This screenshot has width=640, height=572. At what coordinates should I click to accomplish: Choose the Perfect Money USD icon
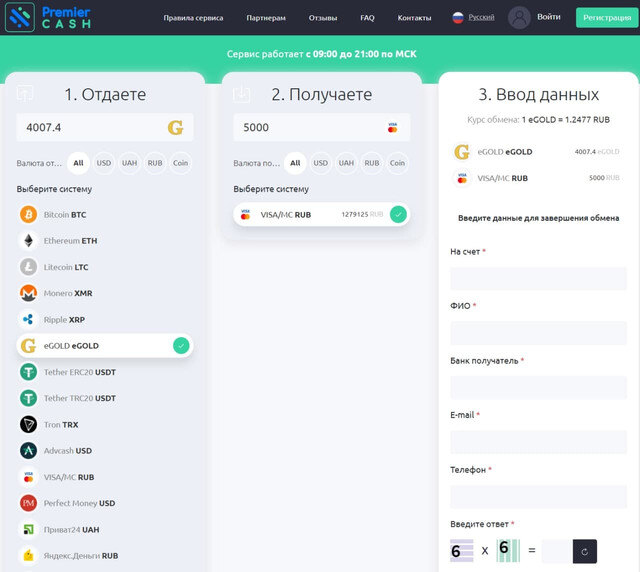pos(28,503)
